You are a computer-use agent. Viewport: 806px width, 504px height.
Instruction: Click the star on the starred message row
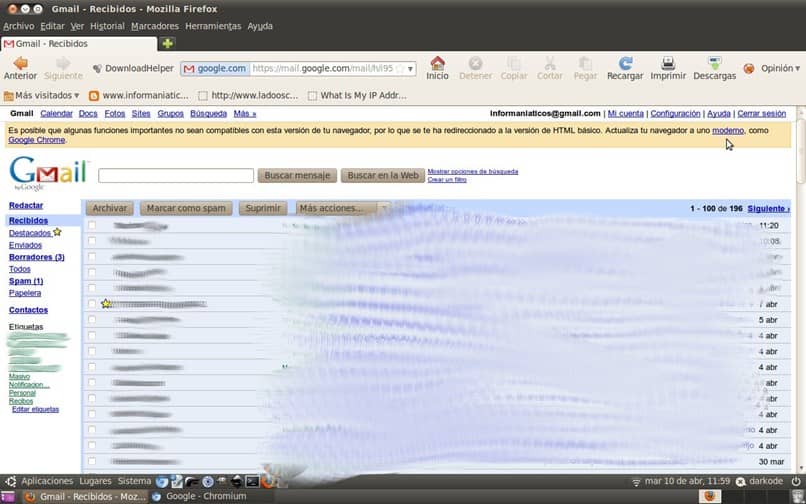pos(106,303)
